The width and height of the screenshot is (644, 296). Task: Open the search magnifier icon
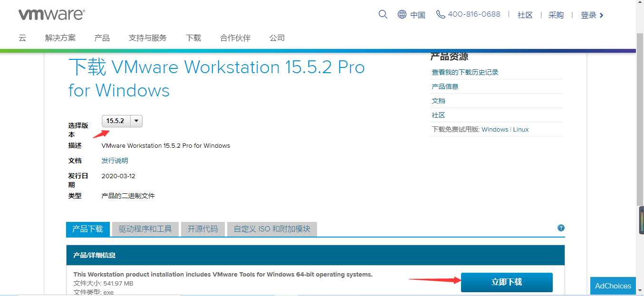coord(383,14)
